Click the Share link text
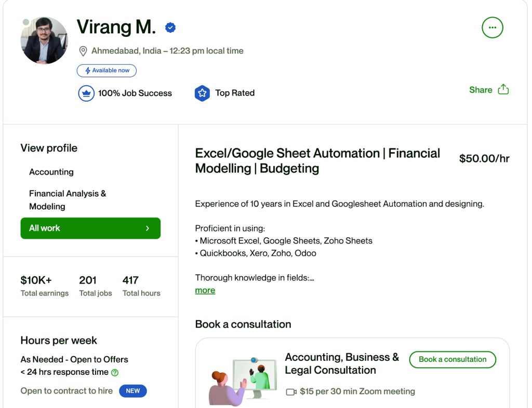This screenshot has width=532, height=408. [x=480, y=90]
